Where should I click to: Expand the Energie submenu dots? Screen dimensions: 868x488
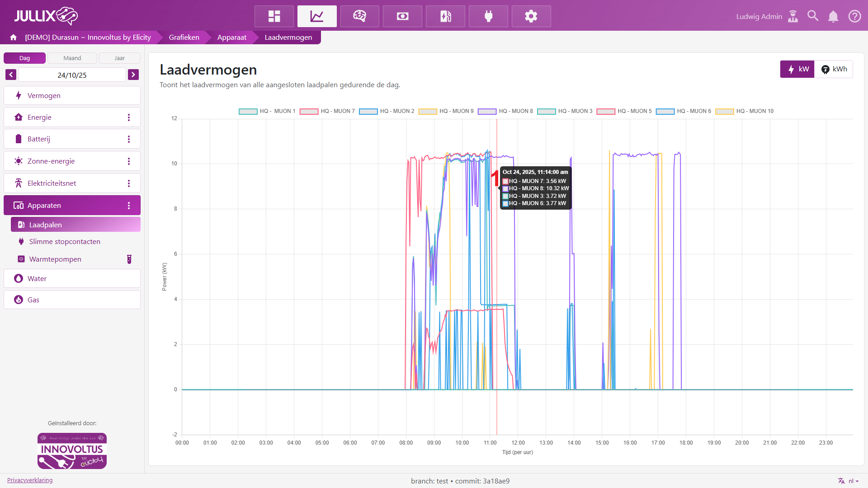click(129, 117)
